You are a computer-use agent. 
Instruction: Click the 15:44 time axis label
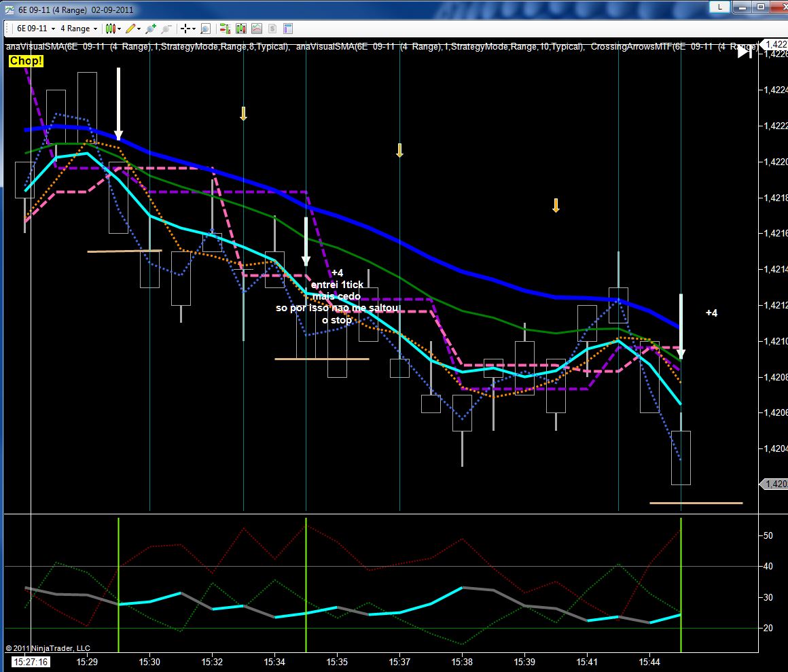[649, 662]
